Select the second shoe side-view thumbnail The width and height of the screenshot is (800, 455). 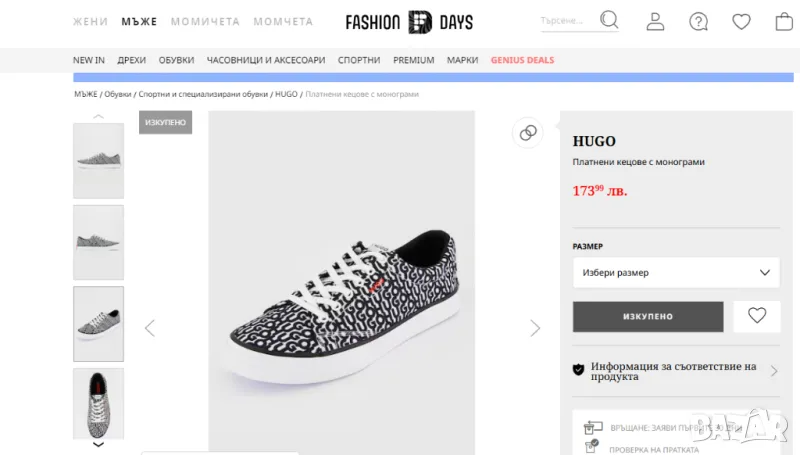(x=98, y=242)
